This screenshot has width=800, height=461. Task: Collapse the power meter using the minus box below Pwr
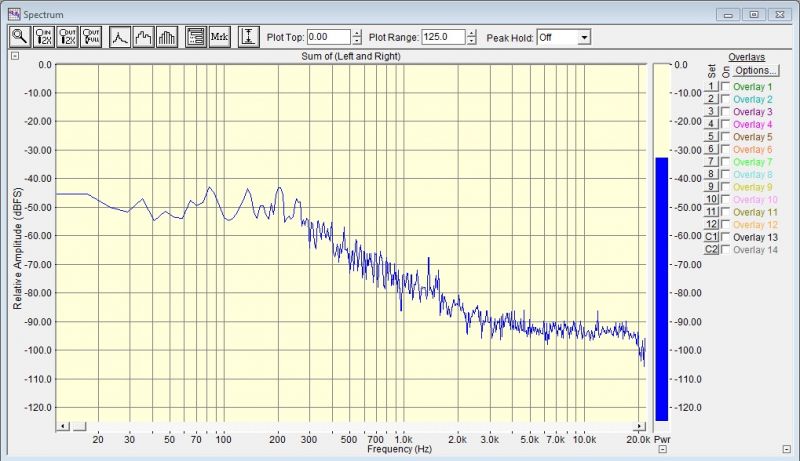pos(662,449)
